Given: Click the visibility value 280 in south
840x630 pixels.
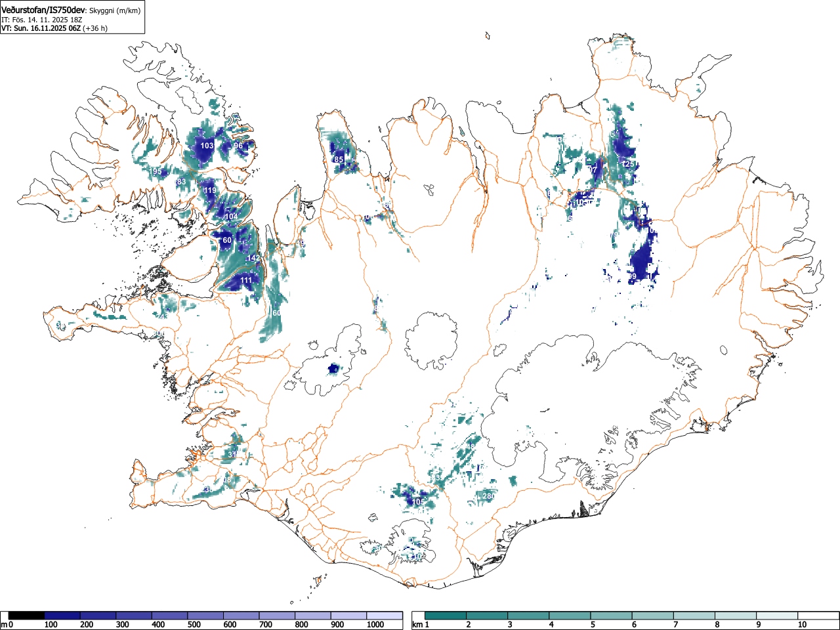Looking at the screenshot, I should [489, 496].
